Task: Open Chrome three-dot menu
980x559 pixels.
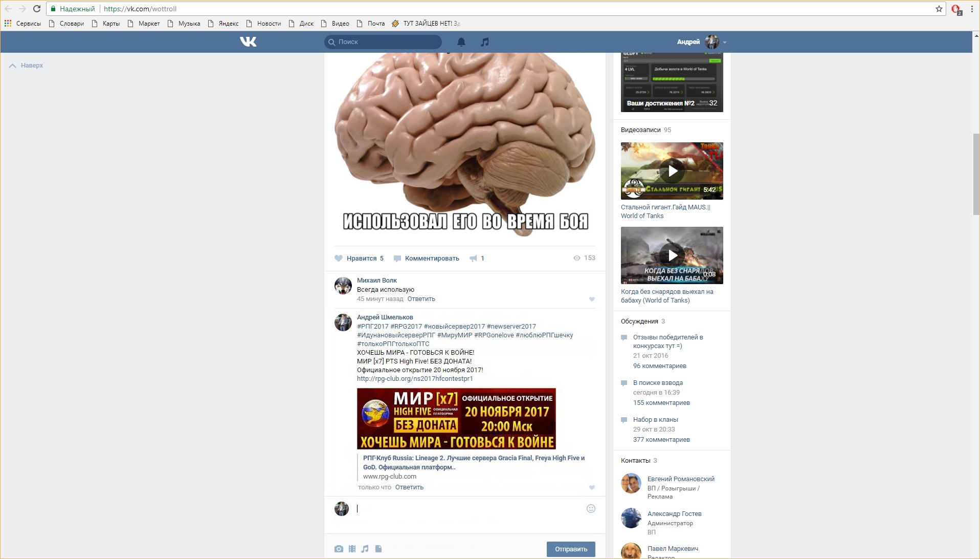Action: pyautogui.click(x=972, y=9)
